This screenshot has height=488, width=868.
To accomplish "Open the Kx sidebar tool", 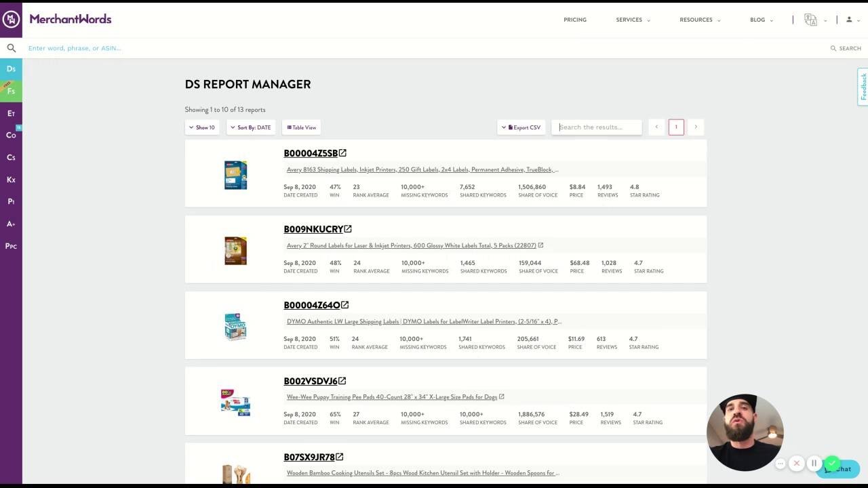I will [x=11, y=180].
